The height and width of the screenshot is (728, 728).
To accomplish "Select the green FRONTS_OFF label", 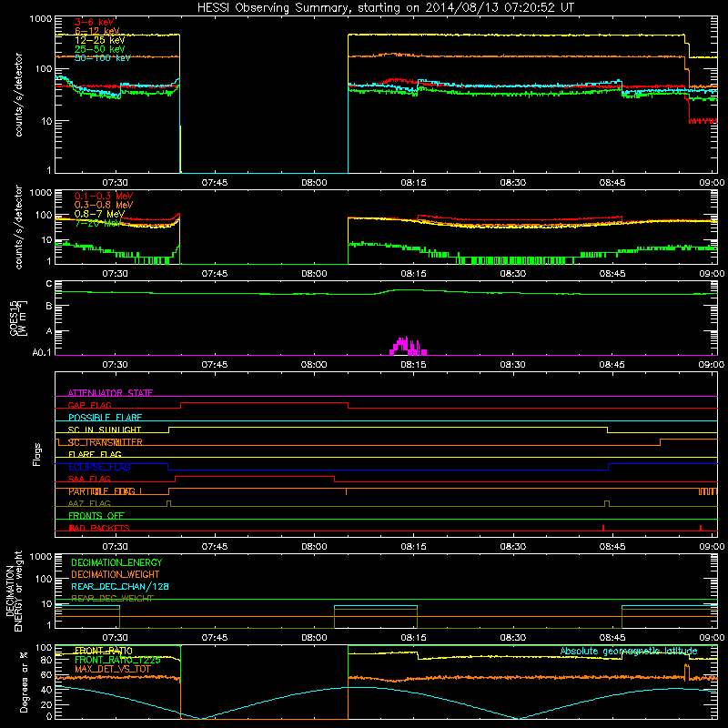I will [x=96, y=516].
